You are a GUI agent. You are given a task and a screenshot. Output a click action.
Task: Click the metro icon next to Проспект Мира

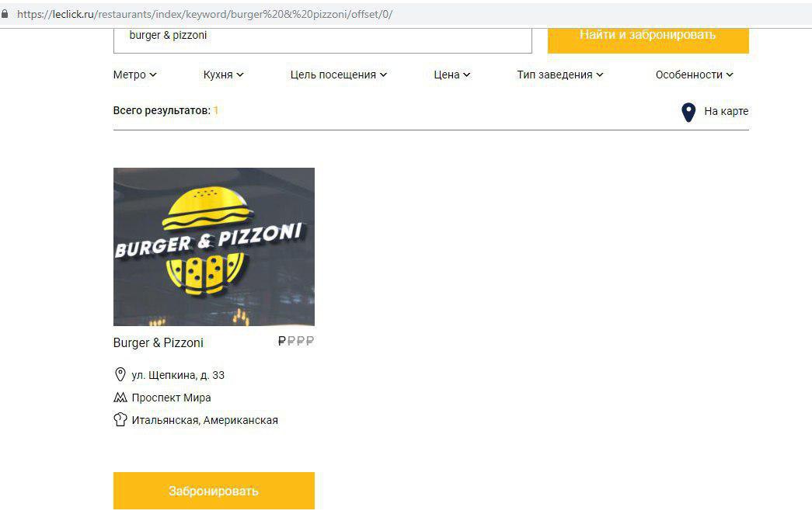point(120,398)
